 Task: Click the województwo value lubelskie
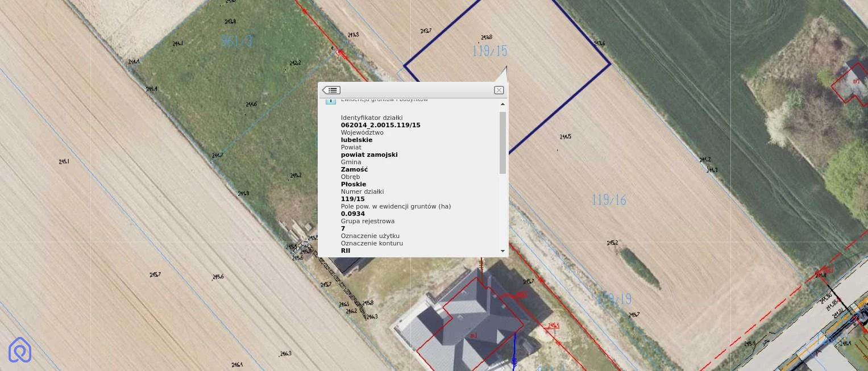click(356, 140)
